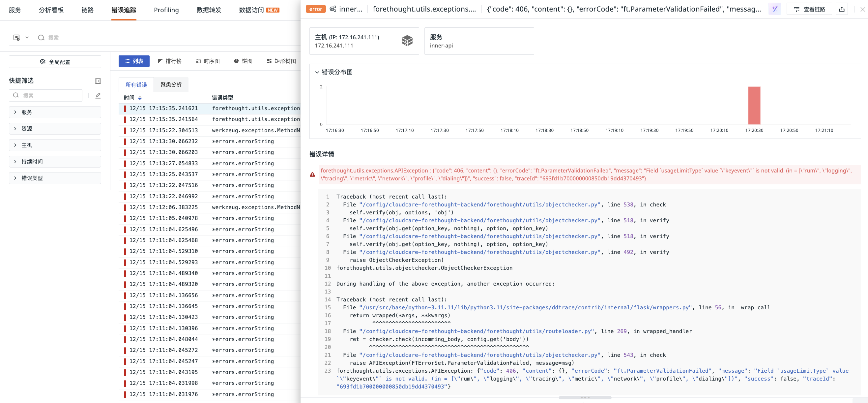Click the service icon beside inner-api title

tap(333, 9)
